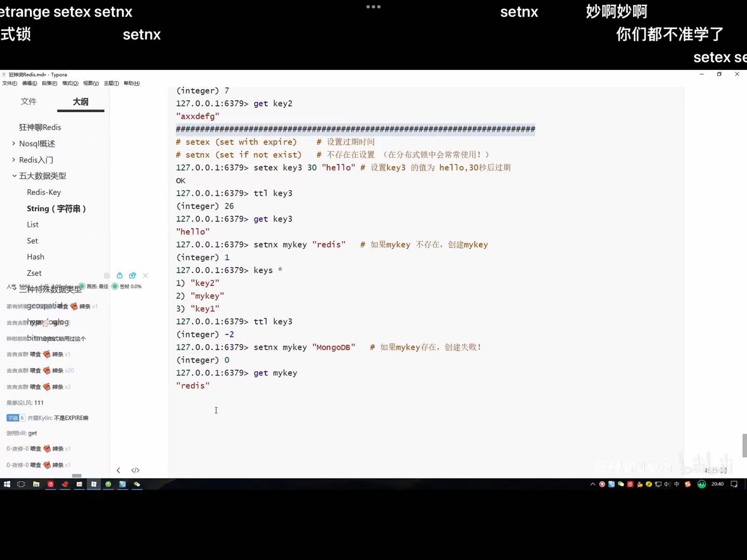Jump to List outline entry
Viewport: 747px width, 560px height.
click(33, 225)
